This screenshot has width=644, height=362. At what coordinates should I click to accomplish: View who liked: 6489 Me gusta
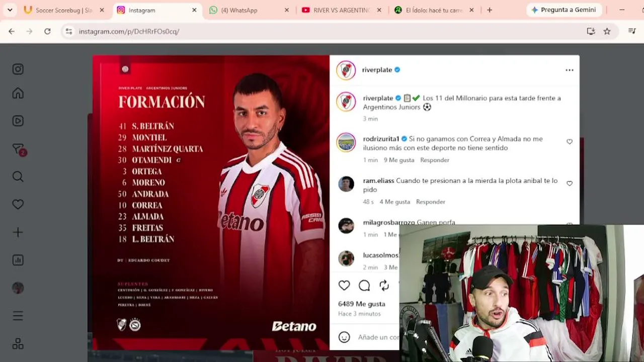tap(362, 304)
